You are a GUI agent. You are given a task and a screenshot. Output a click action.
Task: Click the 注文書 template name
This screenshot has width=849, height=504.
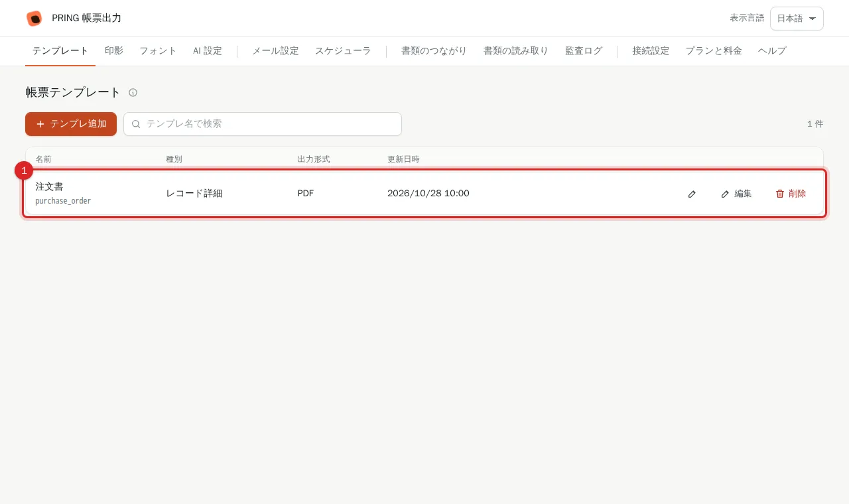(x=50, y=187)
